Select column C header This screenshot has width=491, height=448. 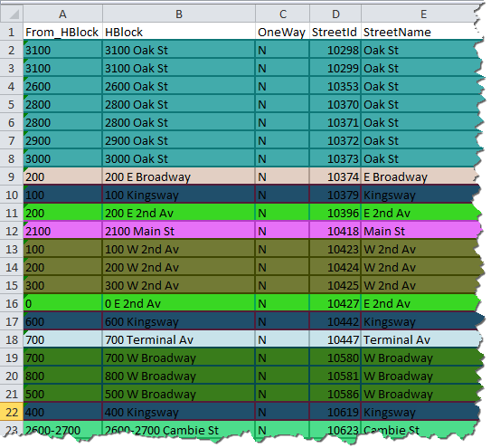click(283, 14)
